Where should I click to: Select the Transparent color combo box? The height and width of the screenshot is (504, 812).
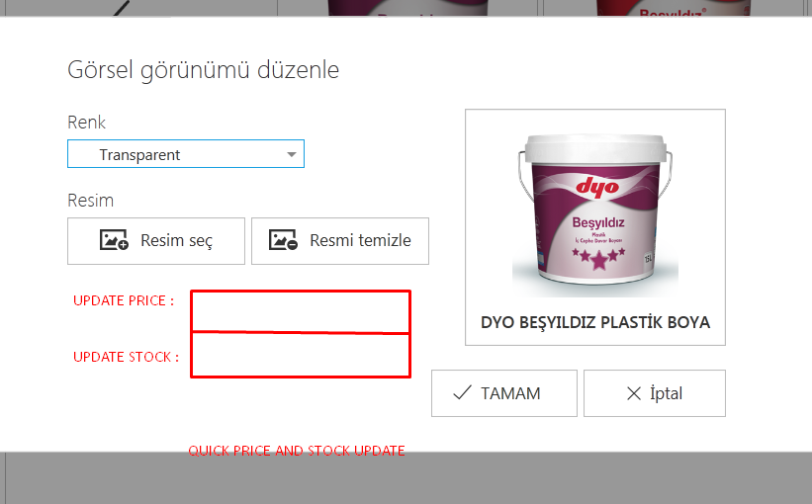(186, 154)
